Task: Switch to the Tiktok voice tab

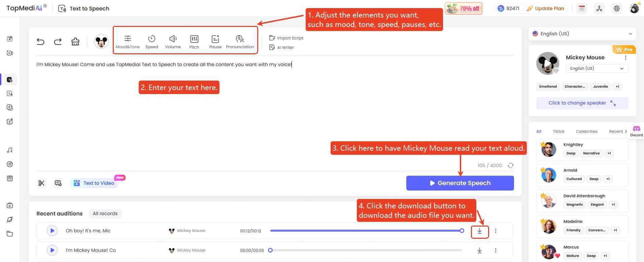Action: (x=558, y=132)
